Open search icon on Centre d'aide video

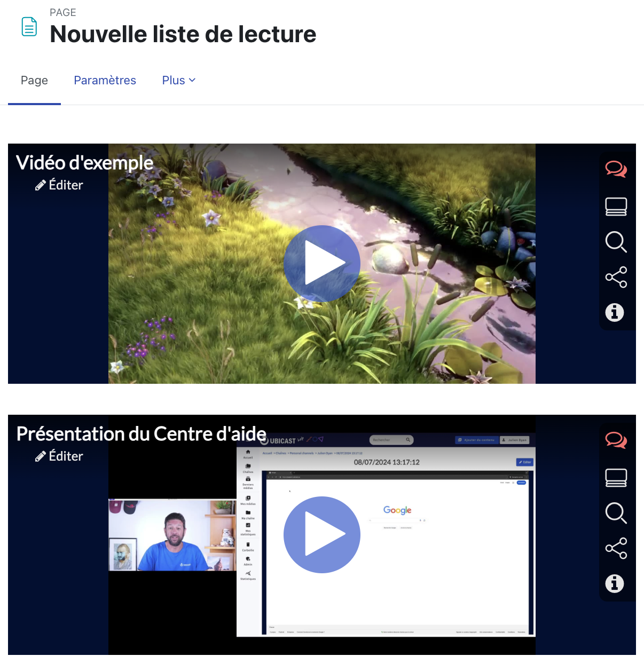[616, 513]
